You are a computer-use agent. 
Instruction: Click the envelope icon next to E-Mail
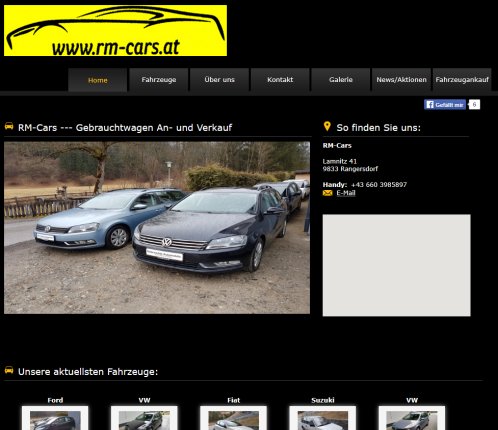point(327,193)
